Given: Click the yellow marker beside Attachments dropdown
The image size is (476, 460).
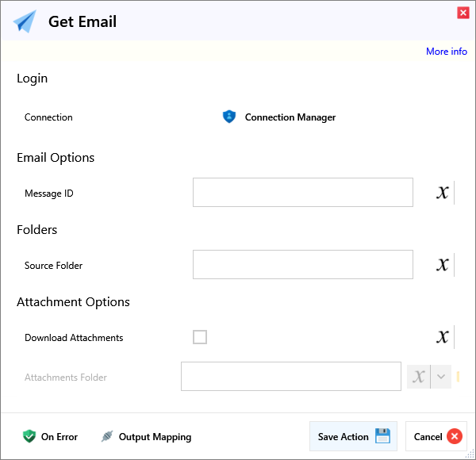Looking at the screenshot, I should coord(459,377).
